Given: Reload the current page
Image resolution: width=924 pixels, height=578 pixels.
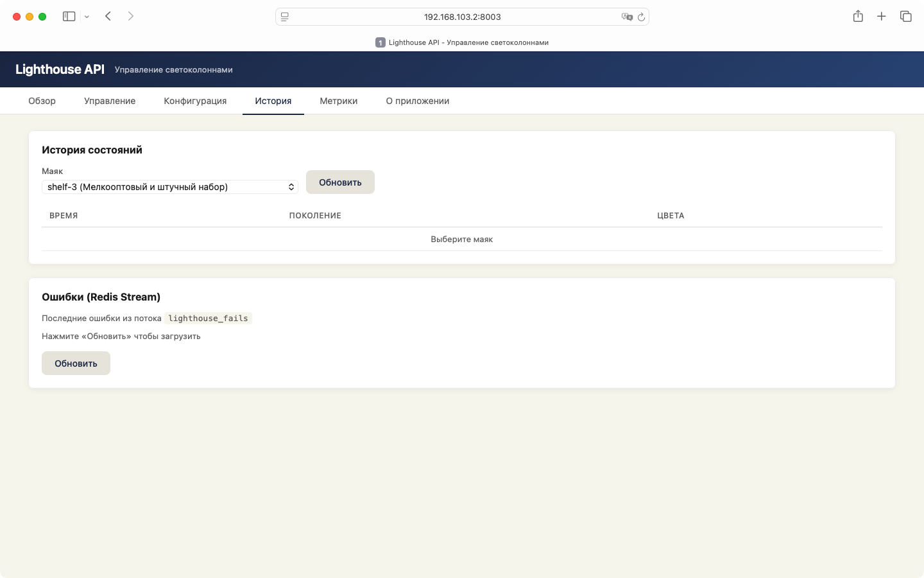Looking at the screenshot, I should click(641, 17).
